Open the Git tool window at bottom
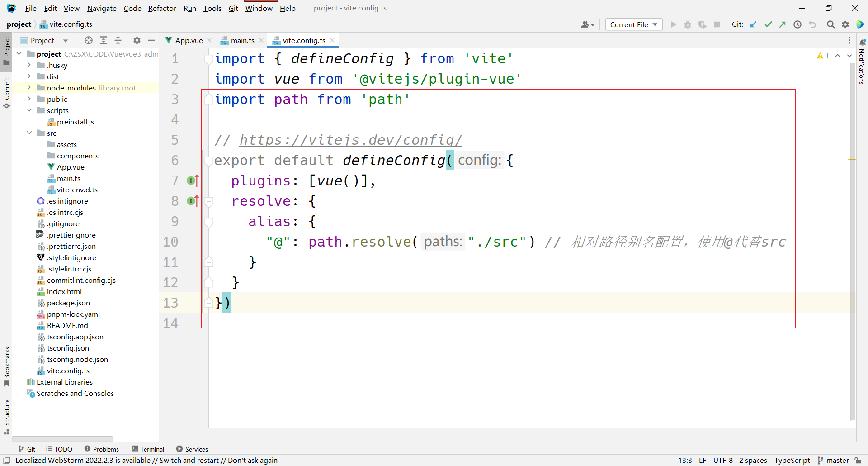The width and height of the screenshot is (868, 466). [x=27, y=449]
